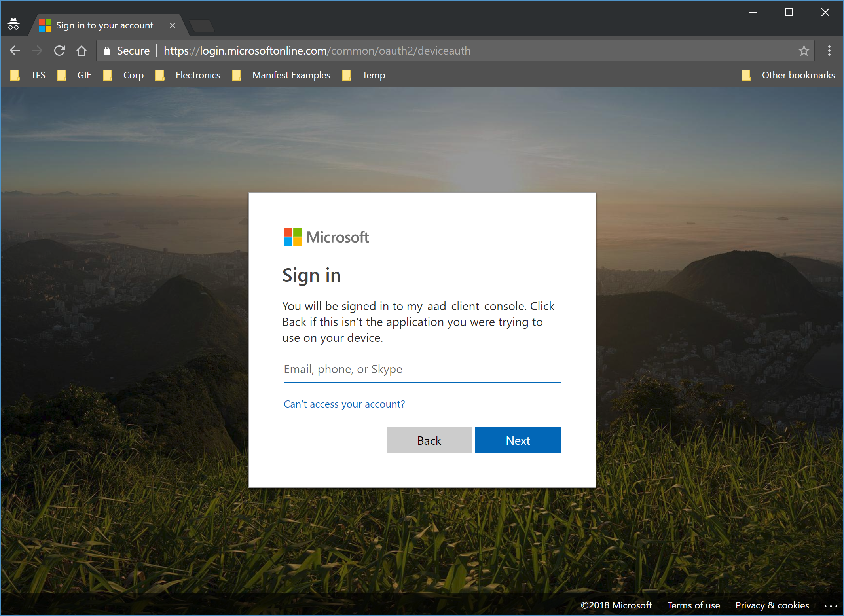Viewport: 844px width, 616px height.
Task: Reload the page with refresh icon
Action: 59,51
